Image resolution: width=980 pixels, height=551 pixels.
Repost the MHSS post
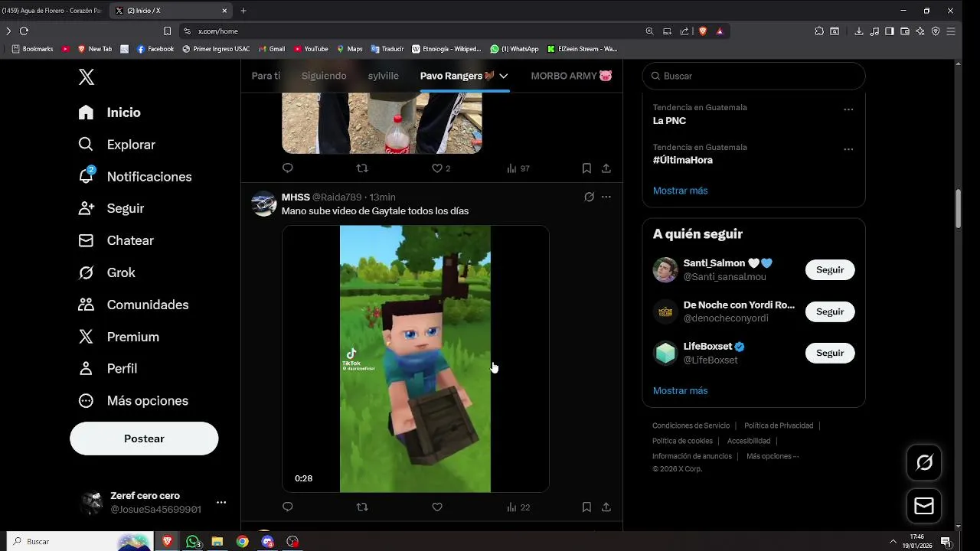(363, 507)
